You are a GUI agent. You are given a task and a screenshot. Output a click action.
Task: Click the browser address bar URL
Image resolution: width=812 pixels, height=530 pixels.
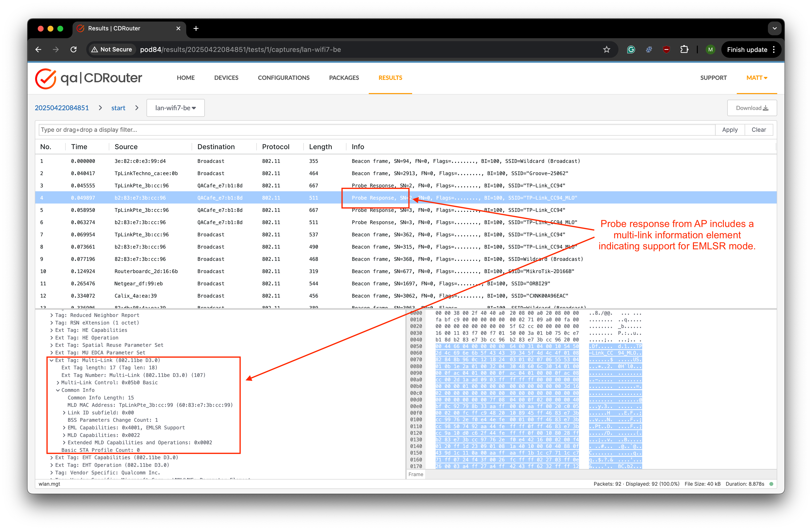click(240, 49)
